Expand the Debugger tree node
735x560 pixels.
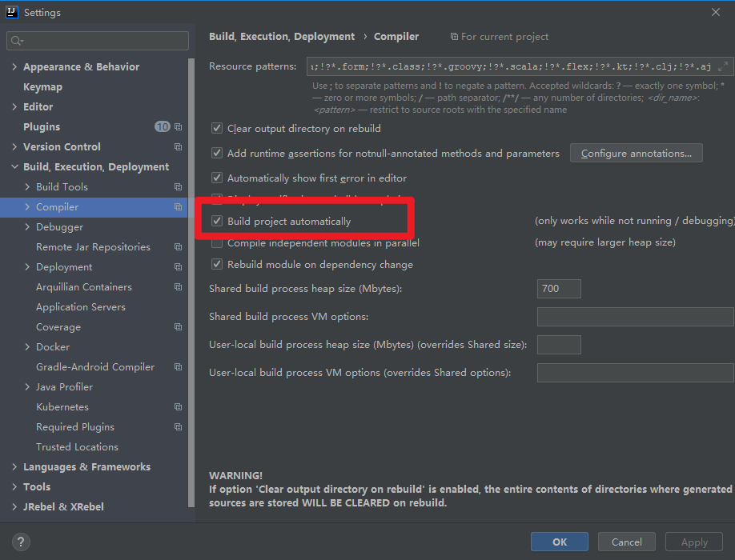pyautogui.click(x=27, y=227)
